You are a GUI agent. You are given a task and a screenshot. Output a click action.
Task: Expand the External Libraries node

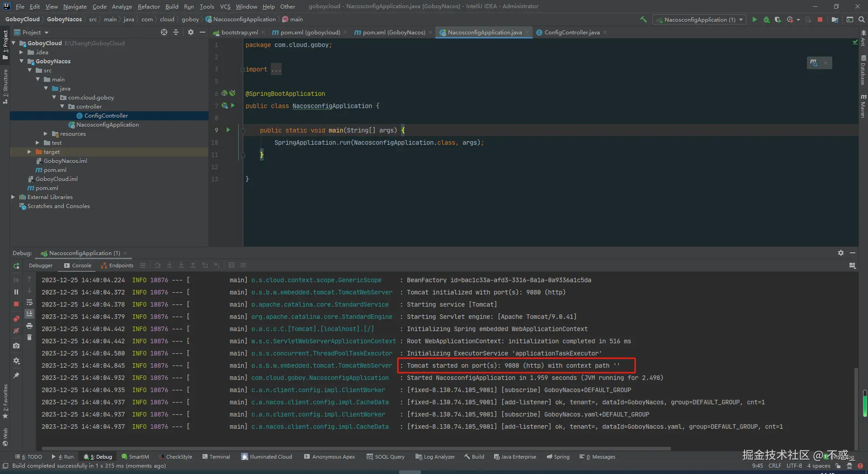(x=13, y=197)
